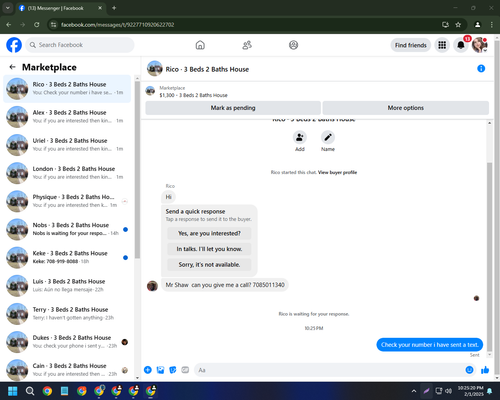Choose a GIF in composer
Viewport: 500px width, 400px height.
pyautogui.click(x=185, y=370)
